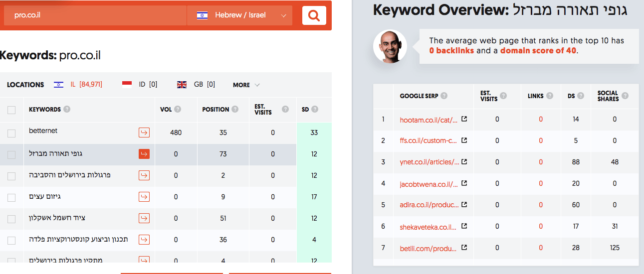
Task: Click the advisor avatar photo
Action: pyautogui.click(x=390, y=47)
